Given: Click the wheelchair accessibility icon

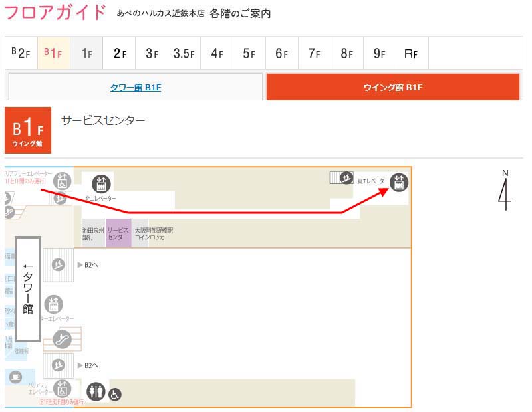Looking at the screenshot, I should tap(115, 395).
